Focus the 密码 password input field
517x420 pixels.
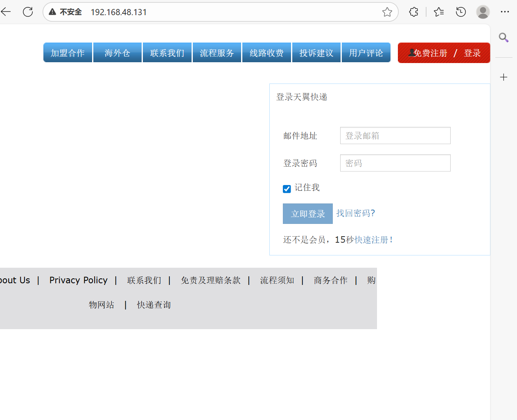tap(395, 163)
